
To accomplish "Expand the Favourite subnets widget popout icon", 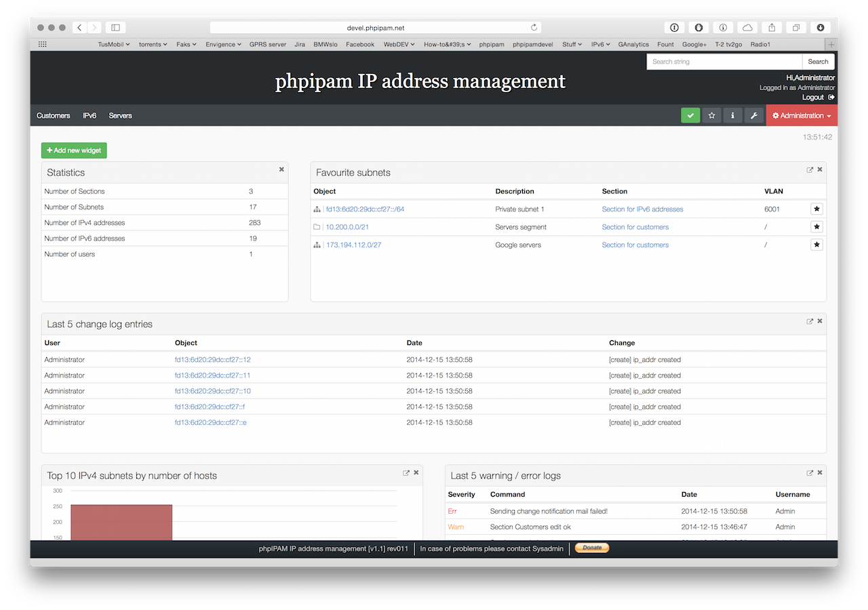I will click(809, 170).
